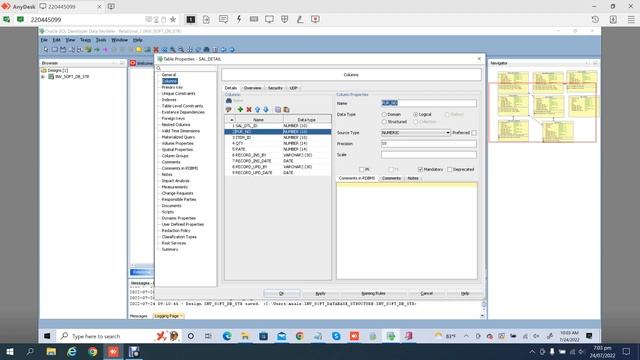Click the Help button
640x360 pixels.
(465, 293)
